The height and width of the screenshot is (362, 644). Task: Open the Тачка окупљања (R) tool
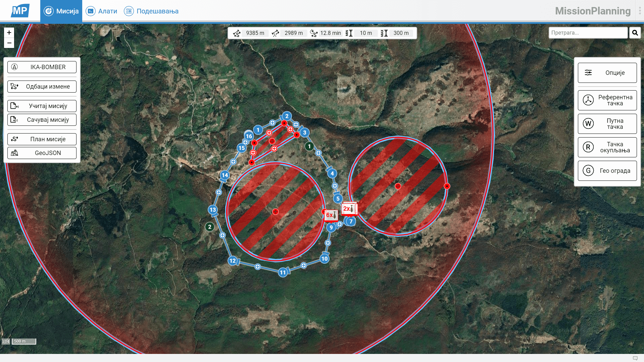coord(607,147)
